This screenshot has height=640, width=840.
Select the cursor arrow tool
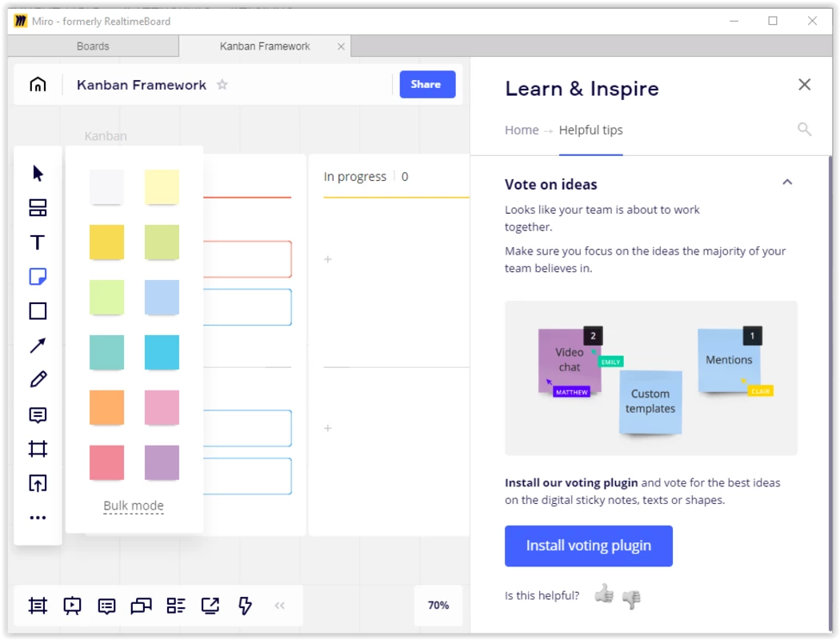(38, 174)
